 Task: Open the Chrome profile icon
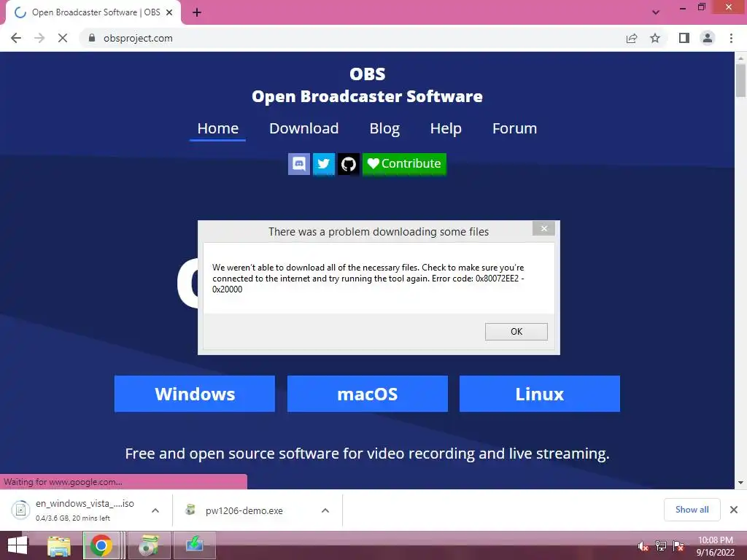point(708,38)
